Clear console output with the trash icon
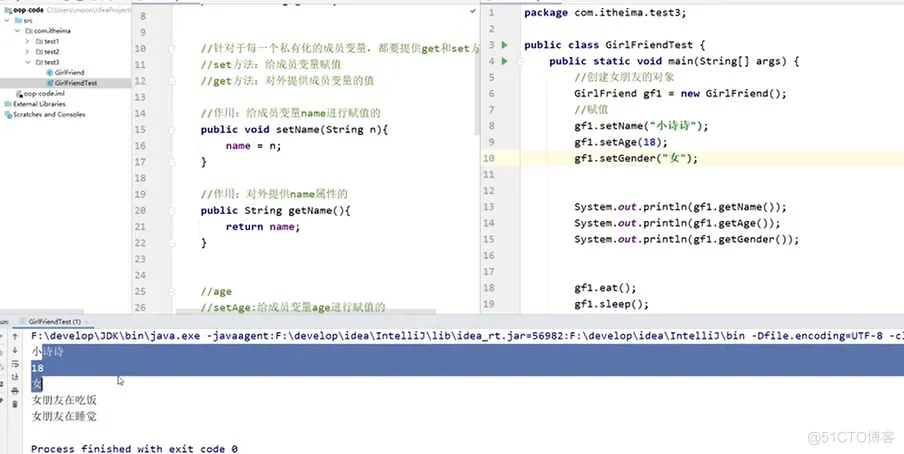Image resolution: width=904 pixels, height=454 pixels. pyautogui.click(x=15, y=404)
